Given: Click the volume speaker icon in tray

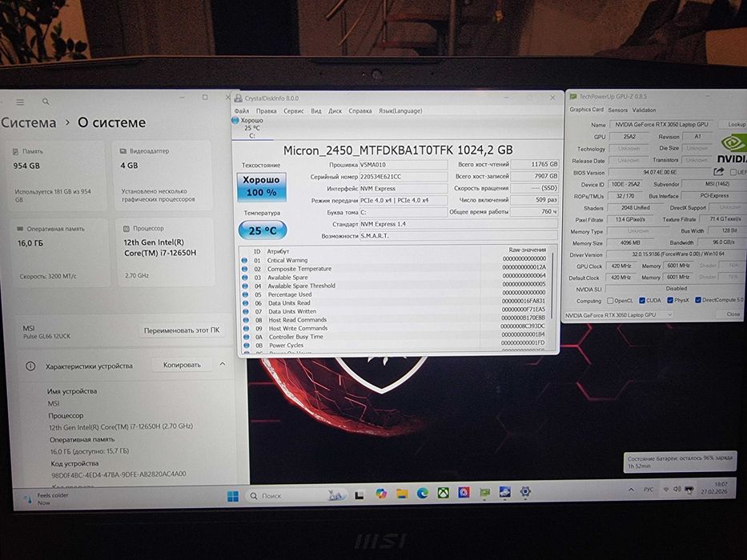Looking at the screenshot, I should [677, 490].
